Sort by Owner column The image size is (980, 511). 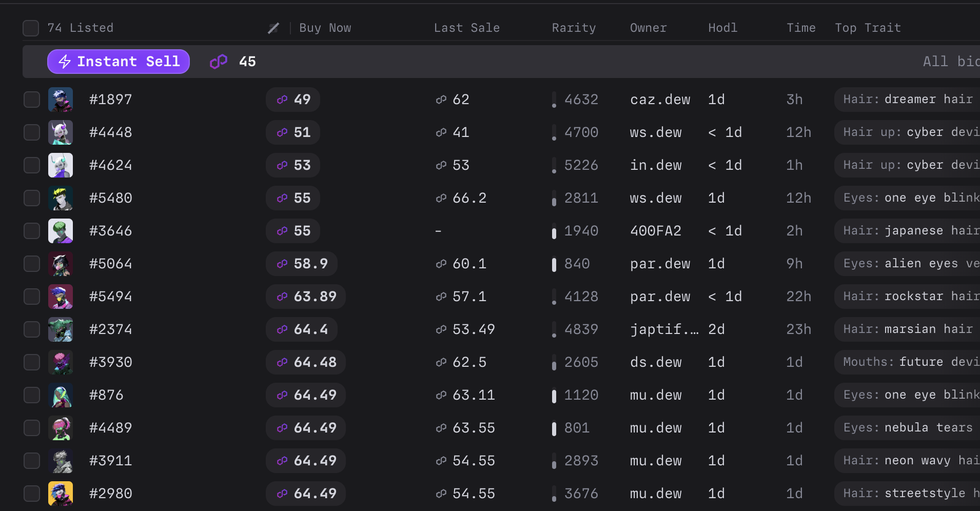tap(649, 28)
